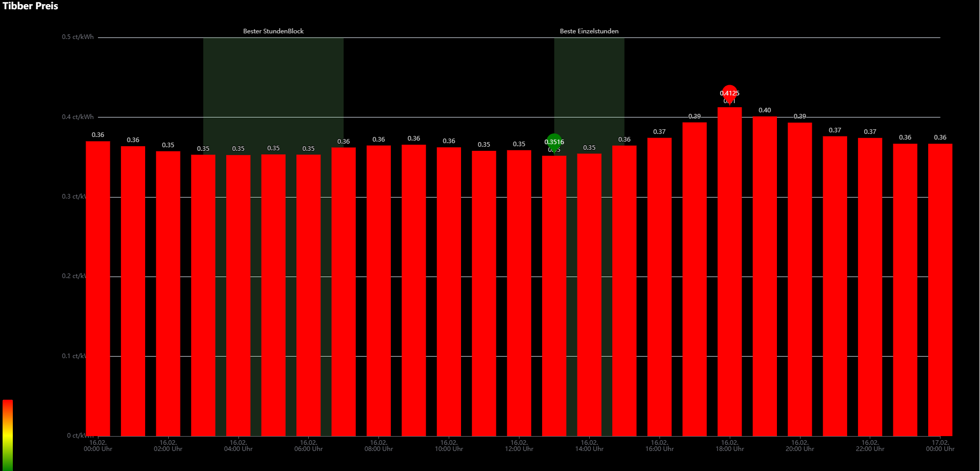
Task: Click the 0.40 value label above its bar
Action: [x=765, y=110]
